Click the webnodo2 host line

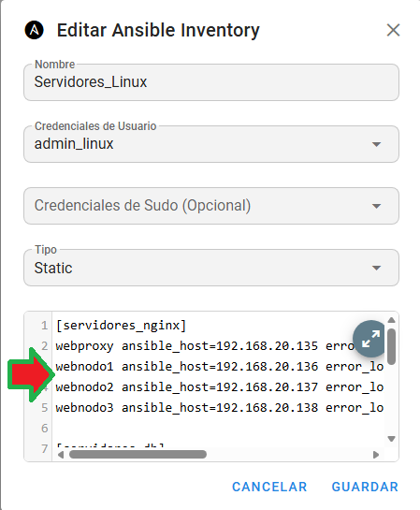tap(220, 387)
